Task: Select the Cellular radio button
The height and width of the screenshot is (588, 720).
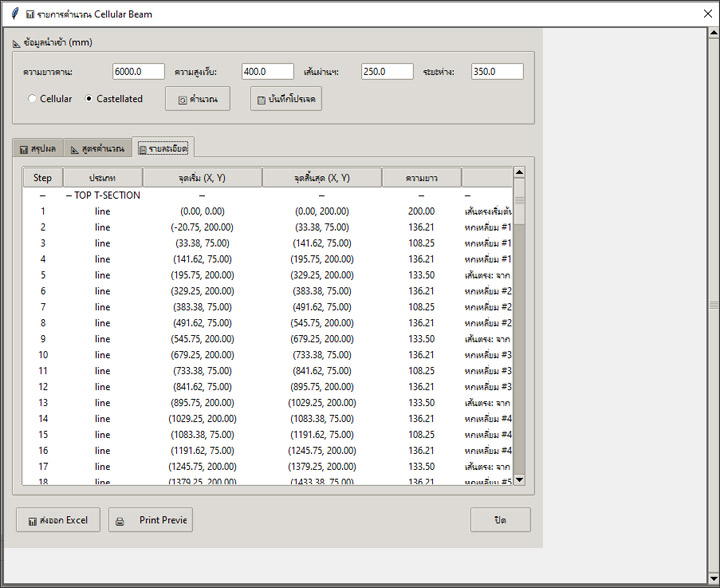Action: pos(33,99)
